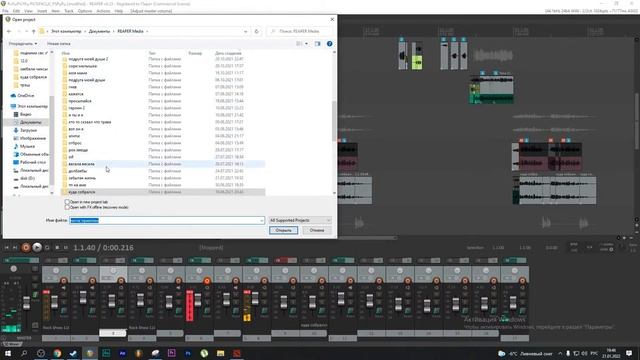Open Photoshop from the taskbar
Image resolution: width=640 pixels, height=360 pixels.
point(188,353)
